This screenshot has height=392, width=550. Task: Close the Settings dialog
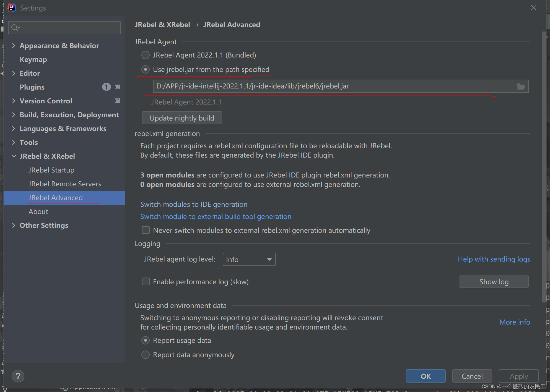(534, 8)
